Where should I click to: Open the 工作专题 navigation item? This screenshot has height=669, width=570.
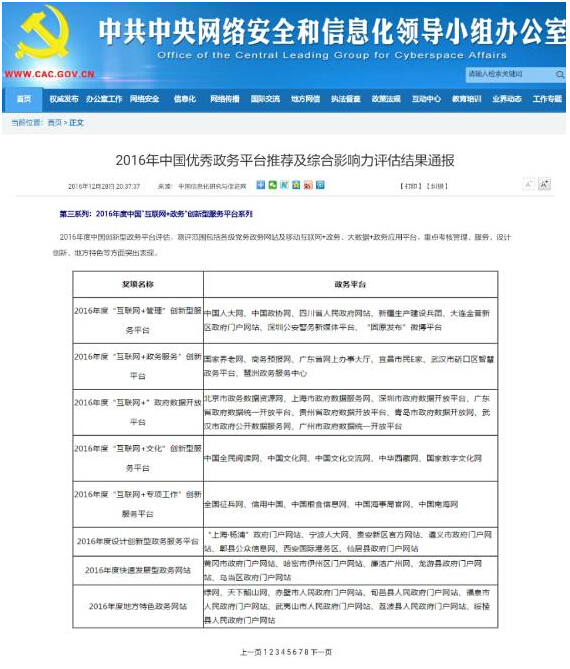pyautogui.click(x=547, y=99)
